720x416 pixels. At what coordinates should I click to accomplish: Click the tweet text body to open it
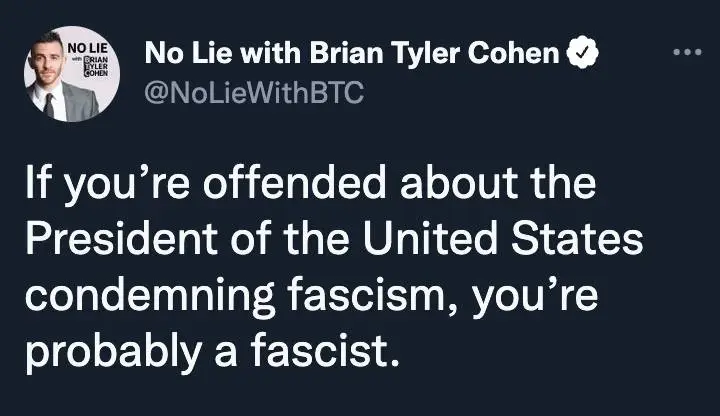coord(332,270)
